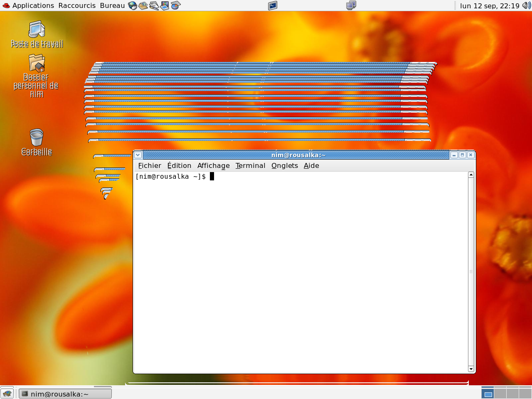
Task: Open the Fichier menu in the terminal
Action: click(150, 165)
